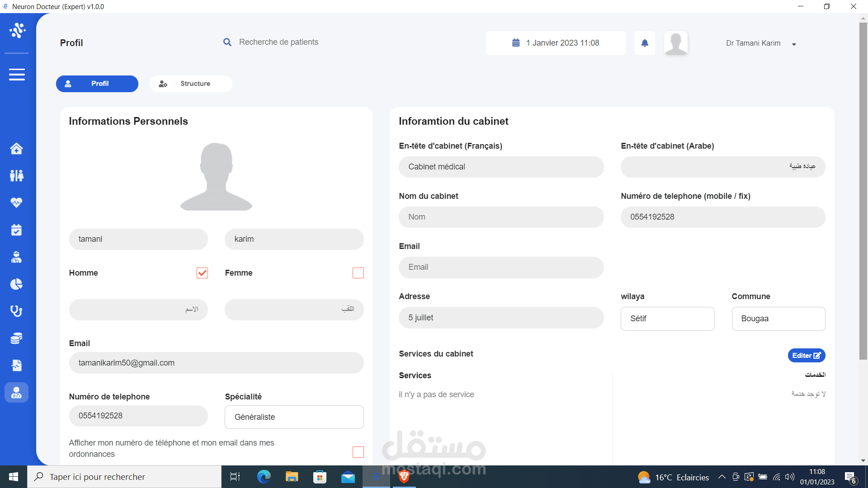
Task: Click the heartbeat sidebar icon
Action: (17, 202)
